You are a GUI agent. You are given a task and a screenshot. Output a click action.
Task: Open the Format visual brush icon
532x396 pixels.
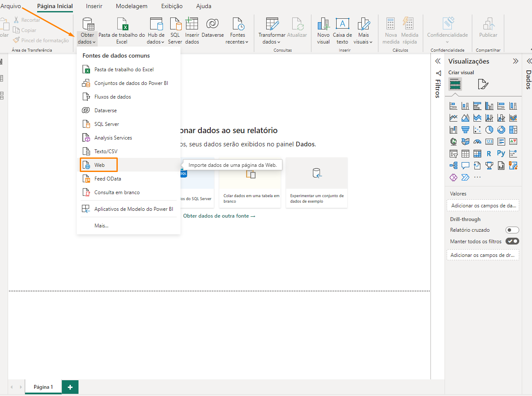pos(483,84)
